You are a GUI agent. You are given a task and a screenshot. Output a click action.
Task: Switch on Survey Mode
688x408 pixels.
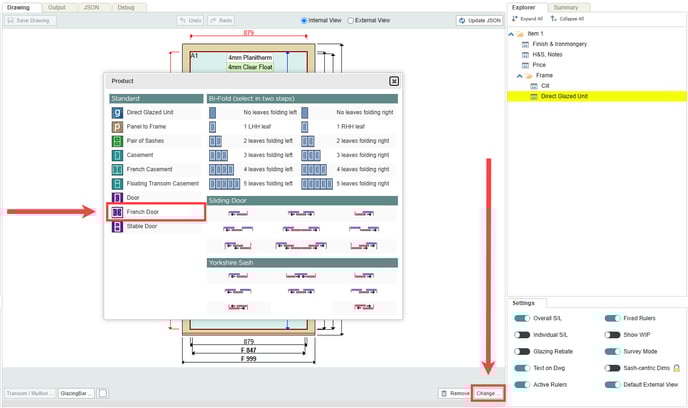click(x=612, y=351)
